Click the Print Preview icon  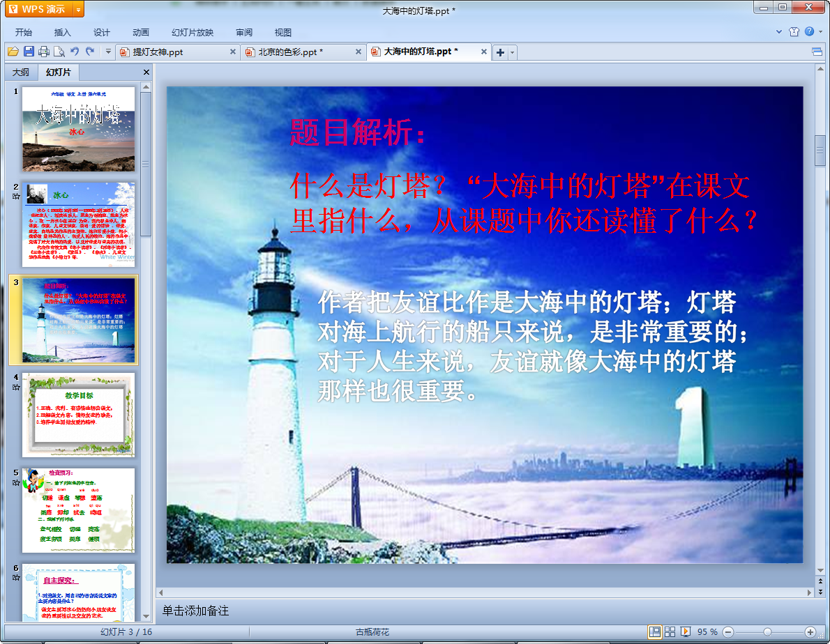59,52
